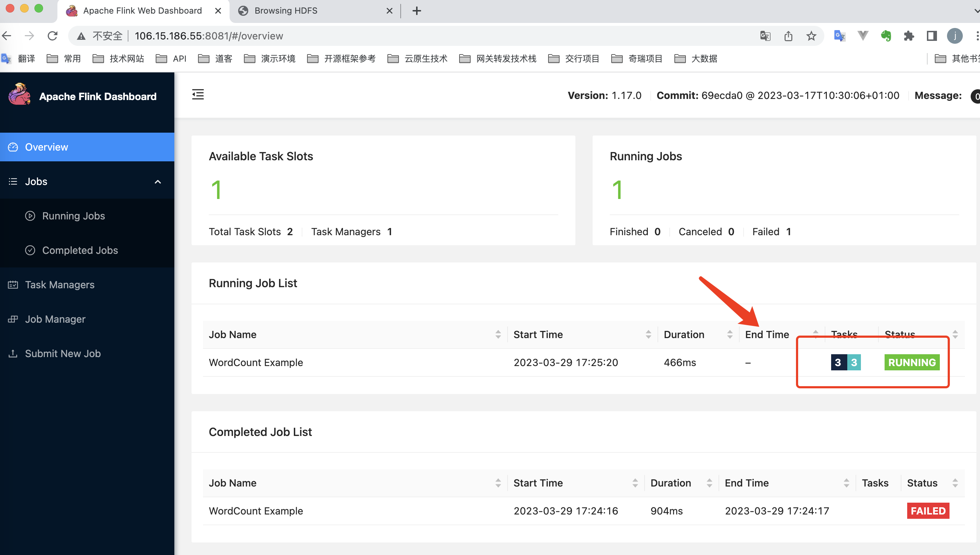Bookmark this page with the star icon
The height and width of the screenshot is (555, 980).
coord(811,36)
